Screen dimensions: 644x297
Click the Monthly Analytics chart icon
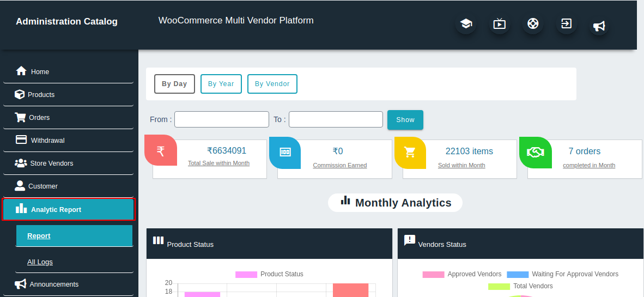(345, 201)
